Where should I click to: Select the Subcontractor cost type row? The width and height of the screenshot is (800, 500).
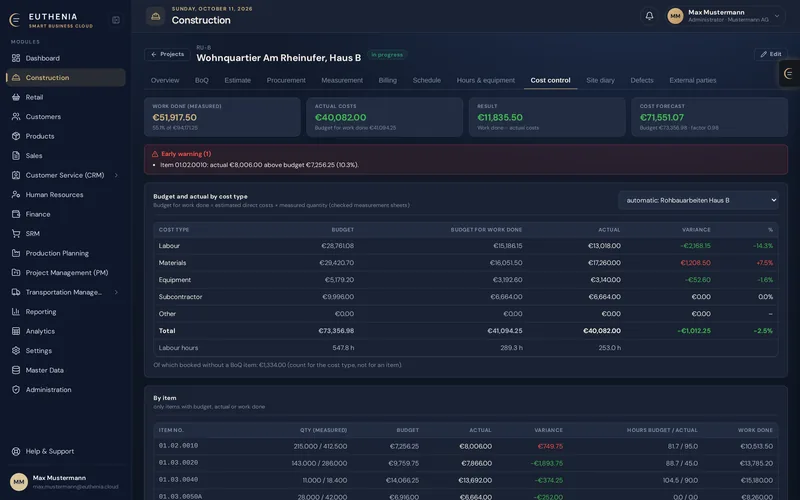click(x=466, y=297)
